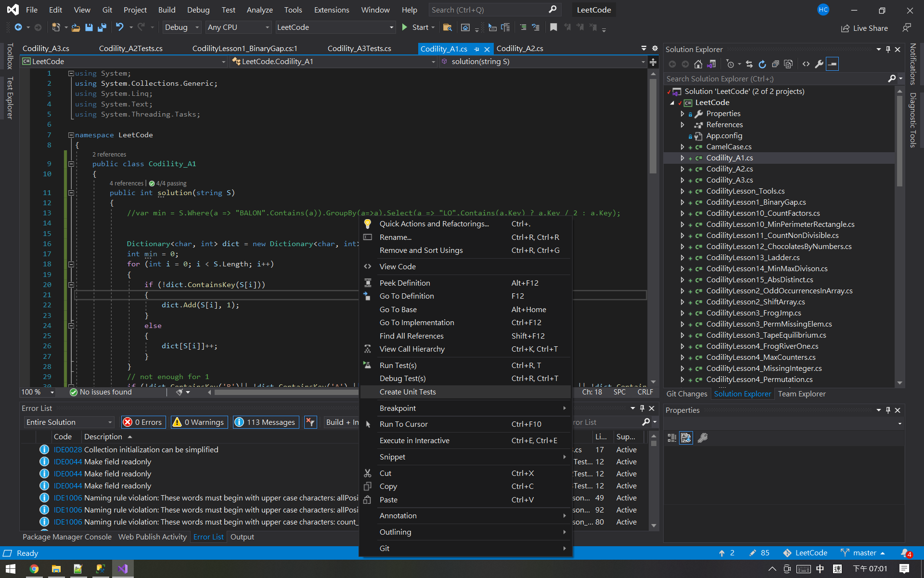Switch between solutions and folder views

point(711,64)
